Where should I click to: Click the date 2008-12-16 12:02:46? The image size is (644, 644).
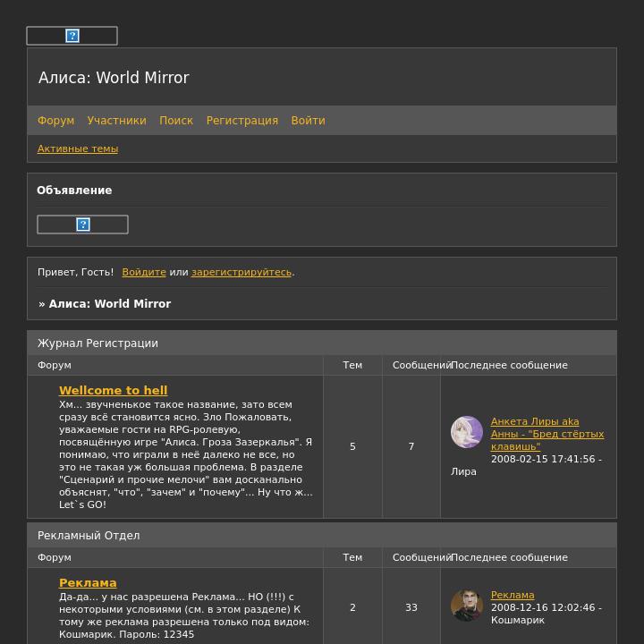543,607
